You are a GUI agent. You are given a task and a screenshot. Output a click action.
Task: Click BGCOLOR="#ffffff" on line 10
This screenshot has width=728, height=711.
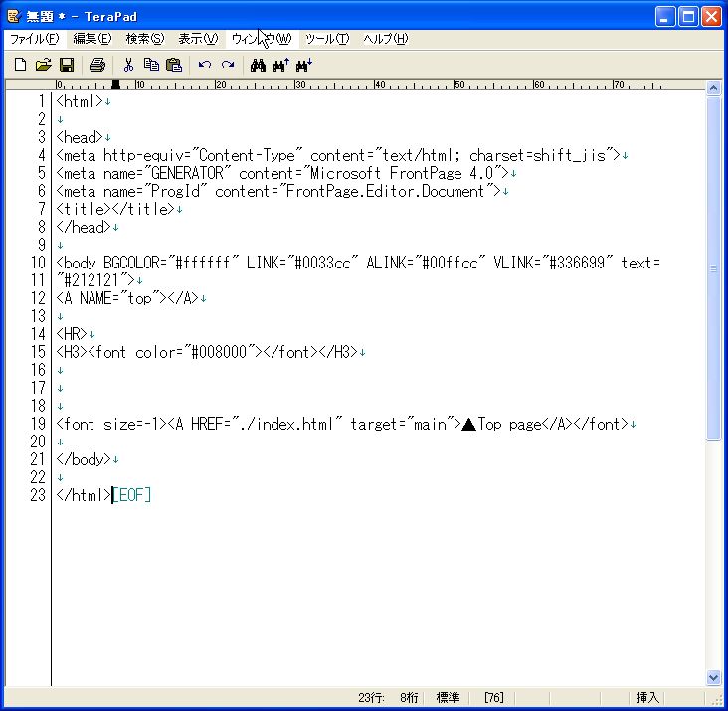(171, 263)
